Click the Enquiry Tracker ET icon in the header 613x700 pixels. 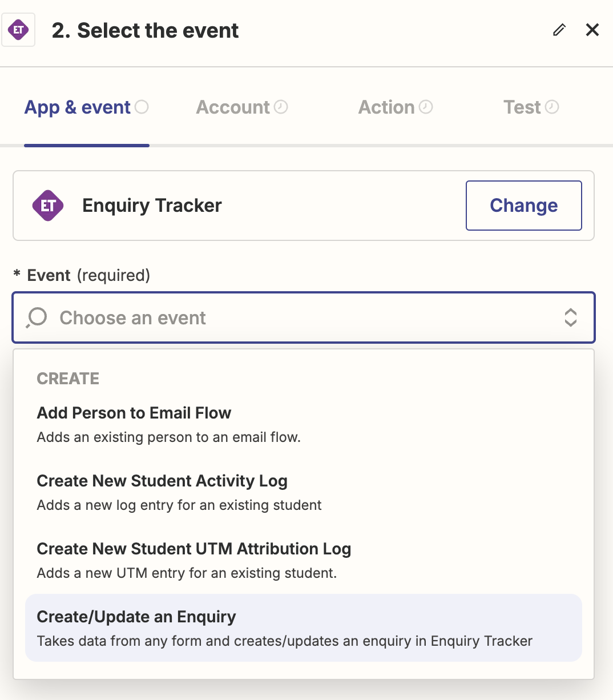coord(18,29)
